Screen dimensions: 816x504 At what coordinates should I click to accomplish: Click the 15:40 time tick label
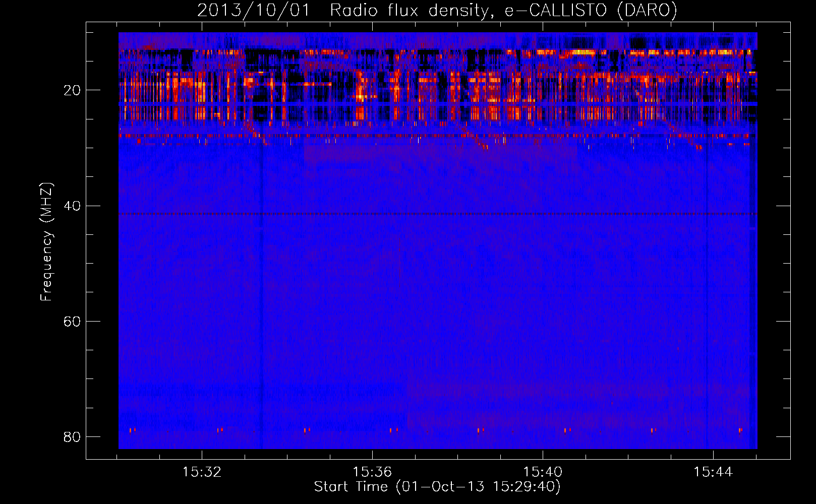[x=543, y=472]
